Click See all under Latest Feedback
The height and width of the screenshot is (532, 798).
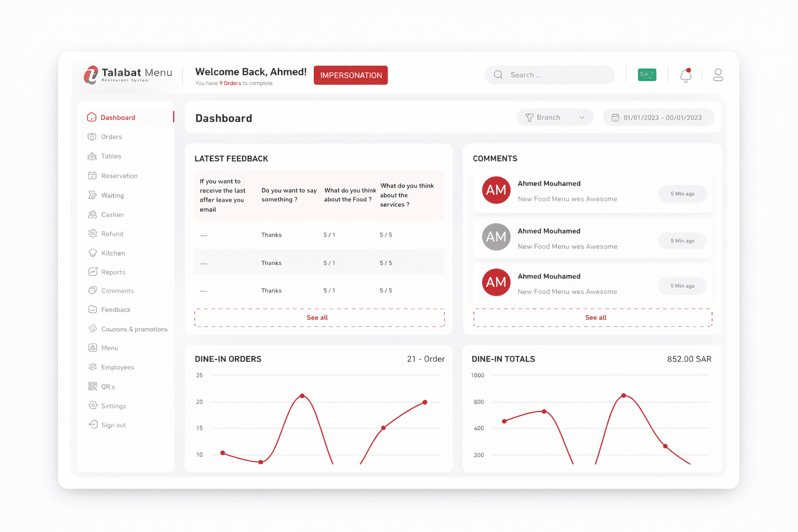pos(319,317)
